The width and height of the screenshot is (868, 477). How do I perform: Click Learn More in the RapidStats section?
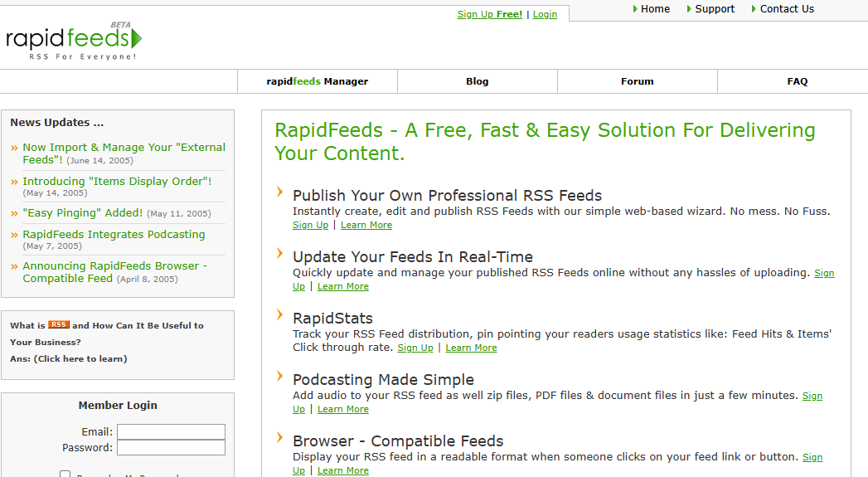point(471,348)
